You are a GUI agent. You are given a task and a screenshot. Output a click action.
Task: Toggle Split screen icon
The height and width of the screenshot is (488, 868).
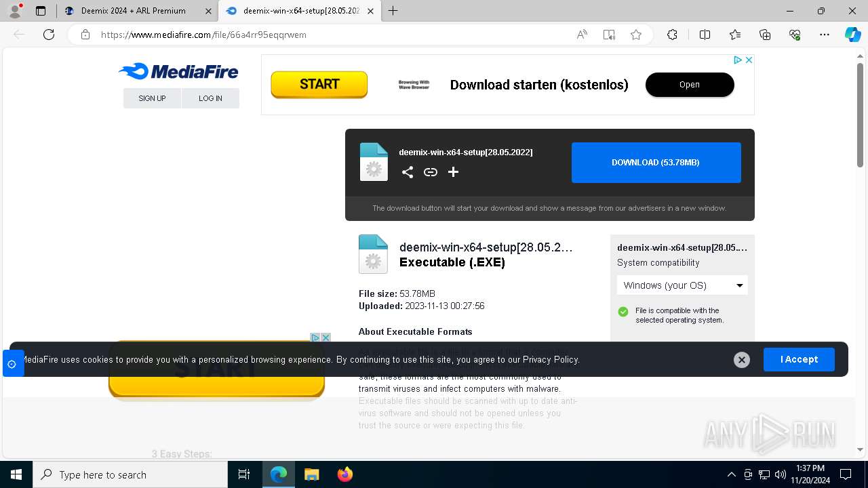pos(705,35)
